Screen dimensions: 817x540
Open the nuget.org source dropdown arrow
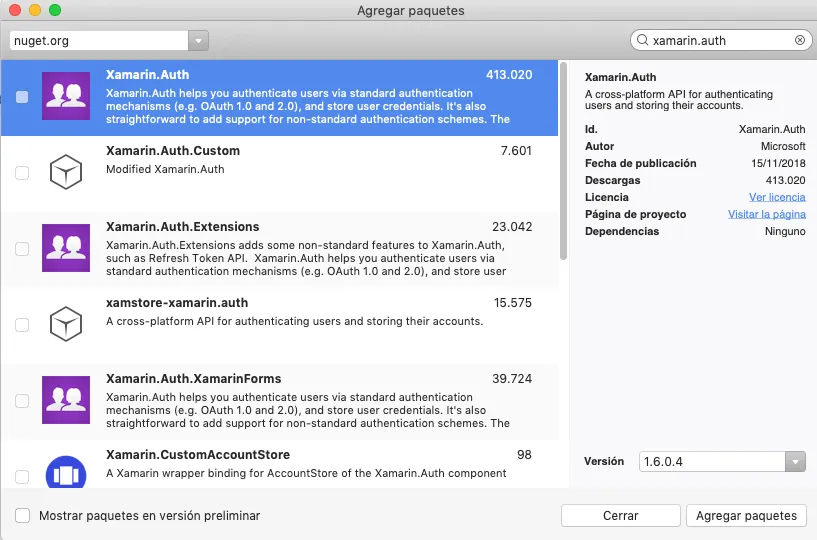click(x=199, y=41)
